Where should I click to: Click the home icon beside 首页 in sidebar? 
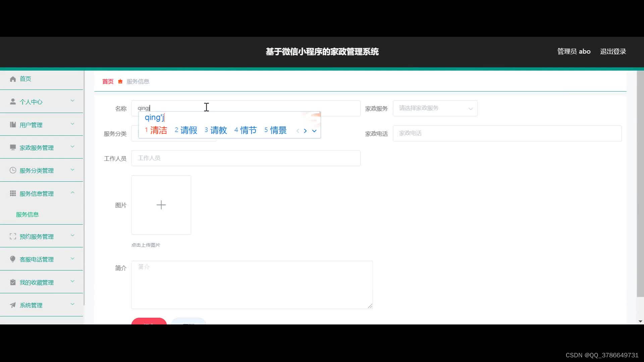point(13,79)
